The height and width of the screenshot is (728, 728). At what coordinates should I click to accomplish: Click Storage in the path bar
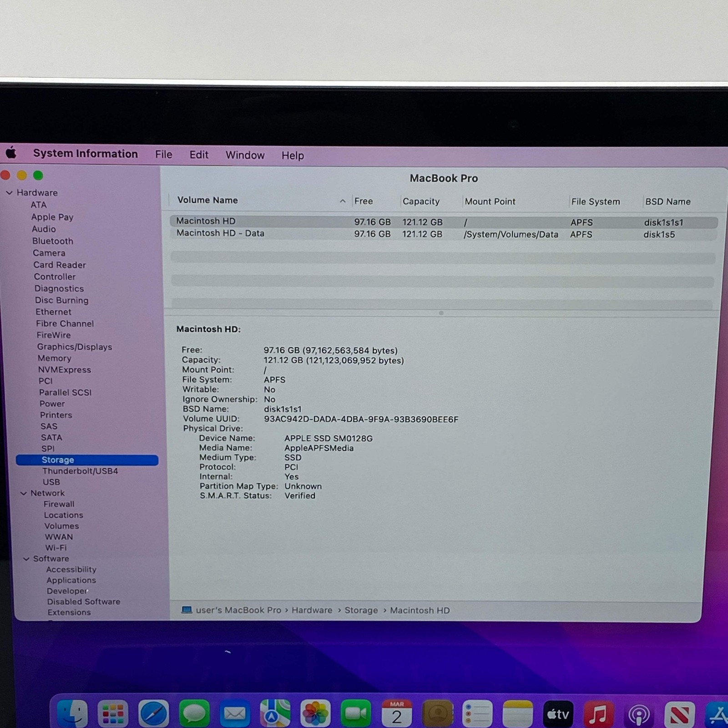tap(361, 610)
